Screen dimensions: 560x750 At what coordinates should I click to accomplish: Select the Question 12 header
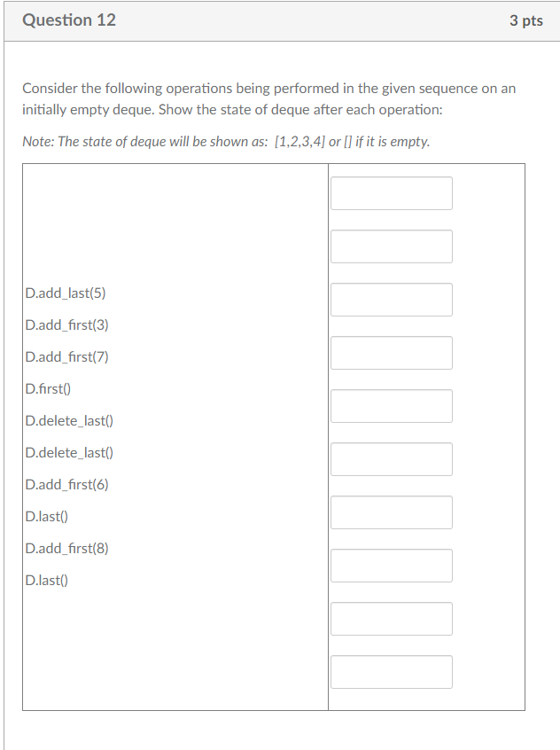(x=69, y=20)
